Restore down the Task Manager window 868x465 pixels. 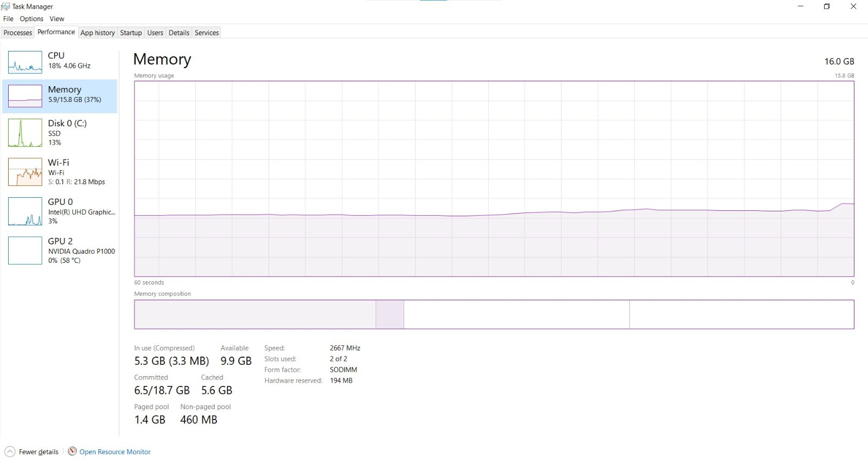pos(827,7)
